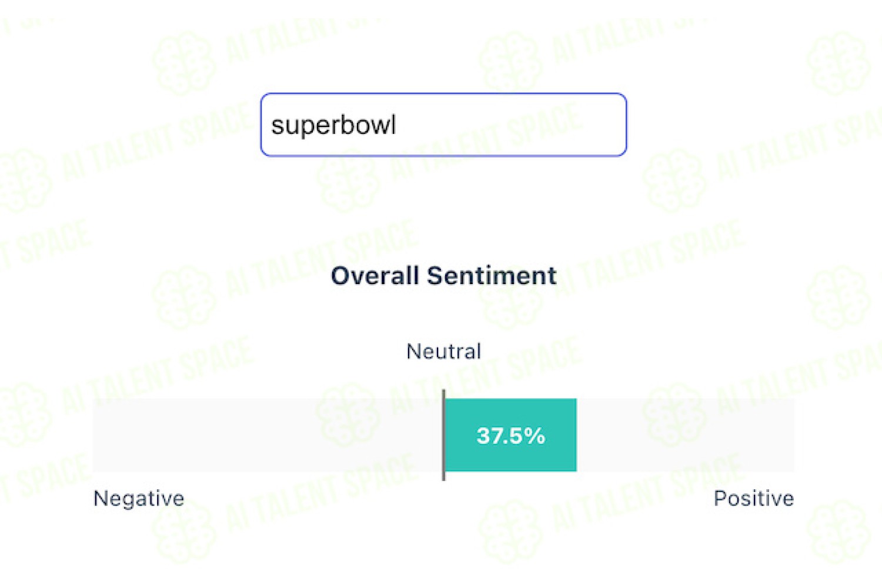This screenshot has width=882, height=588.
Task: Click the teal area left of 37.5%
Action: coord(461,435)
